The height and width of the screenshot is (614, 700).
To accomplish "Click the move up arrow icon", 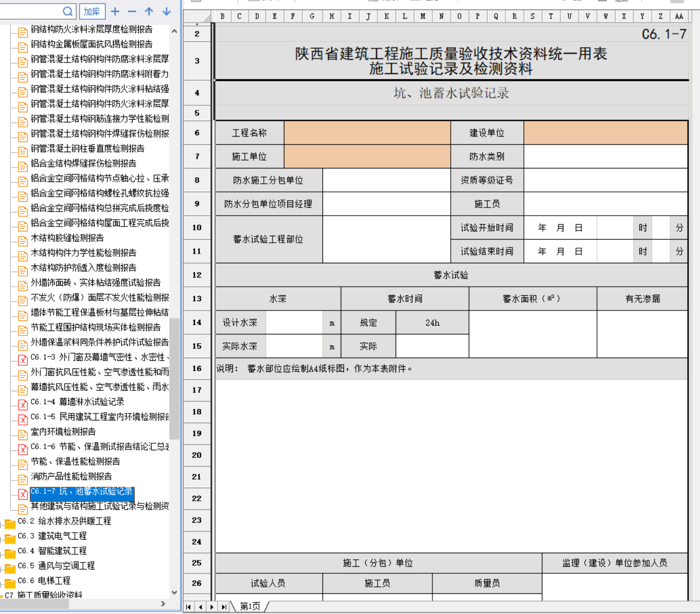I will 149,11.
